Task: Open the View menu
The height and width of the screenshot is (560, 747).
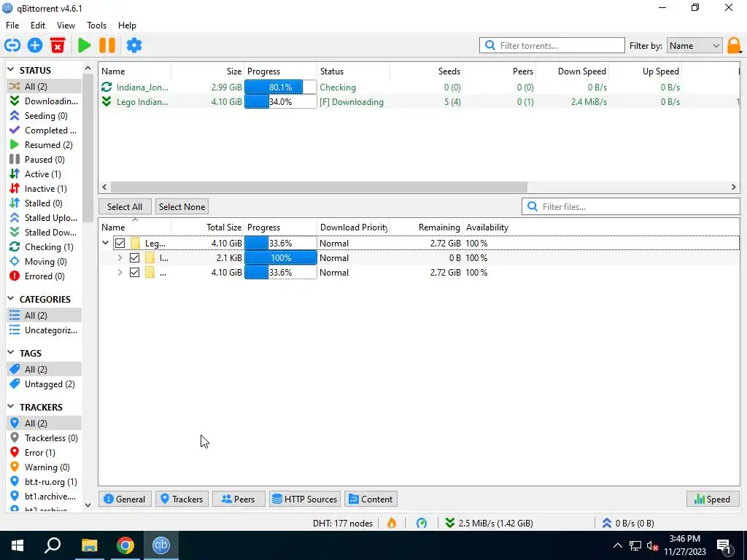Action: pyautogui.click(x=66, y=26)
